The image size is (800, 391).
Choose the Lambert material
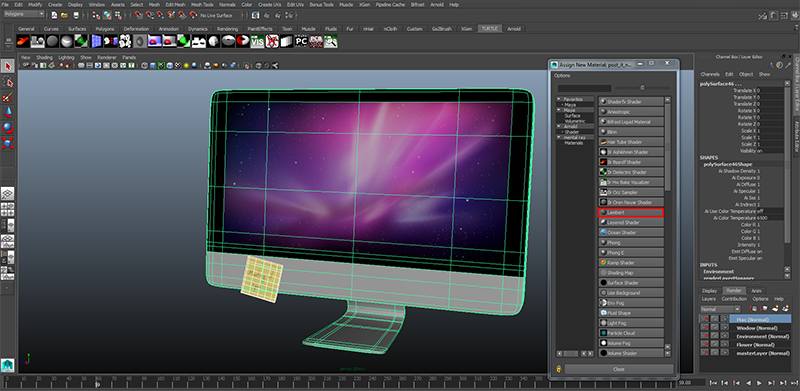pos(631,212)
